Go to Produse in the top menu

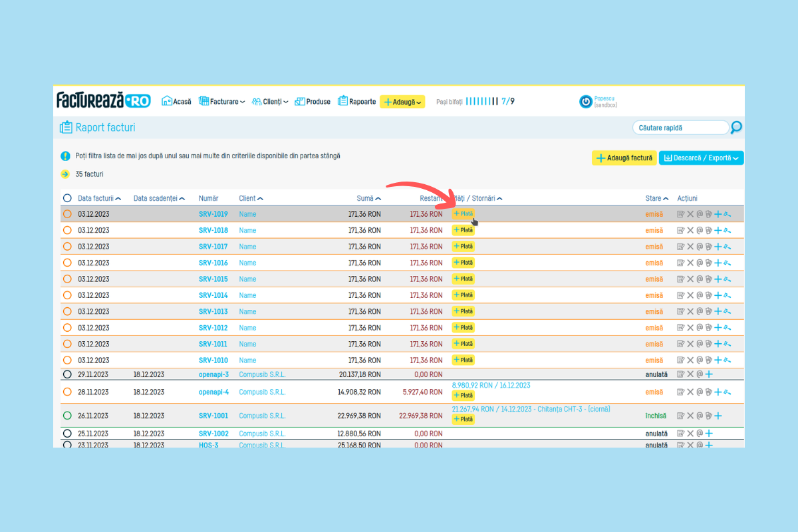(x=313, y=102)
